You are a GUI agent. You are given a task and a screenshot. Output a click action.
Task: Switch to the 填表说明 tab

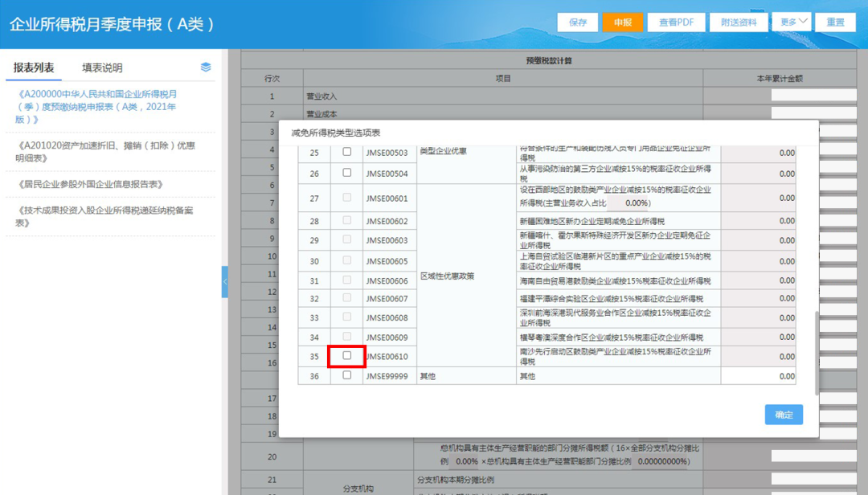tap(102, 67)
